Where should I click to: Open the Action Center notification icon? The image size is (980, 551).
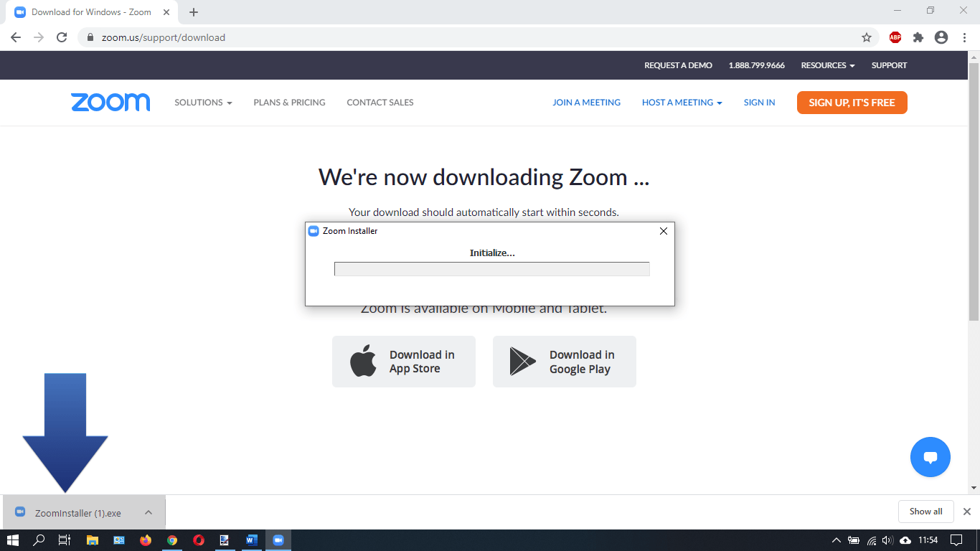coord(957,540)
